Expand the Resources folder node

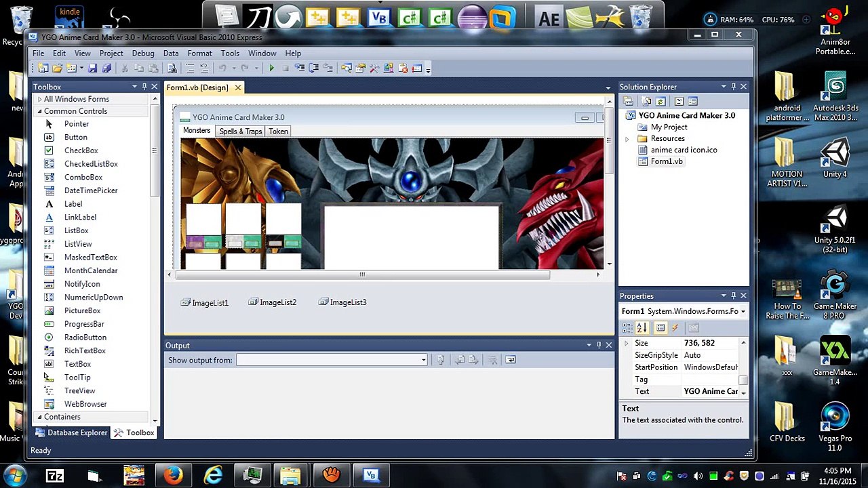(627, 139)
